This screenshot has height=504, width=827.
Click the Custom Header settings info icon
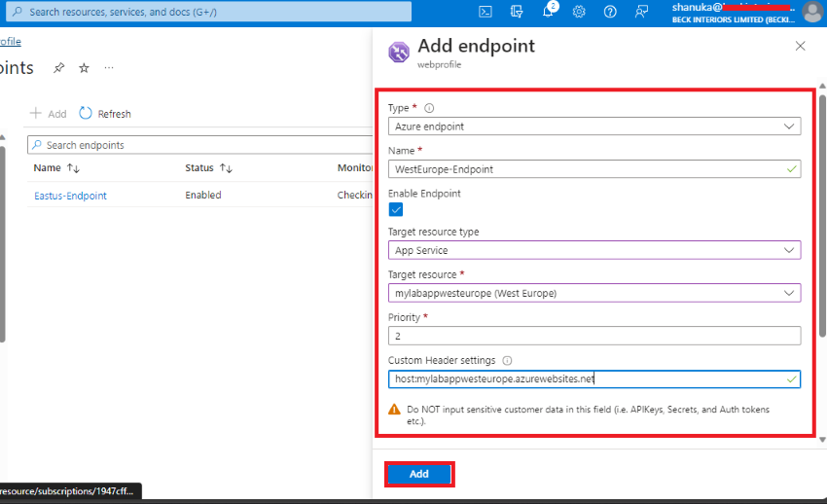[507, 361]
